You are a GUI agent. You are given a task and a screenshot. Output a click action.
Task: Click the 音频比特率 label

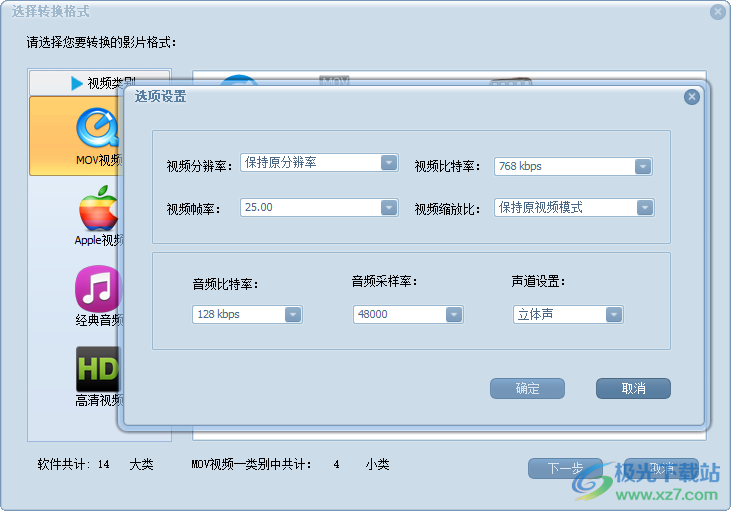pos(225,284)
